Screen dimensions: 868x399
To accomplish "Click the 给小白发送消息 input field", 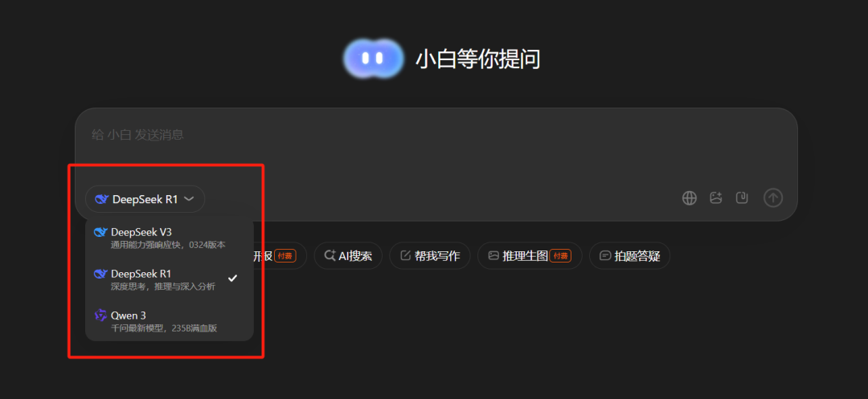I will click(x=436, y=145).
